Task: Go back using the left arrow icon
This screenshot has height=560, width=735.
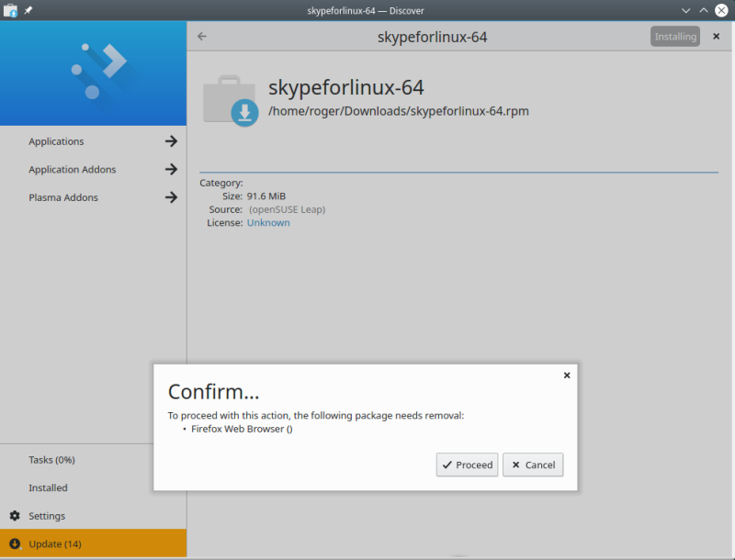Action: (x=202, y=36)
